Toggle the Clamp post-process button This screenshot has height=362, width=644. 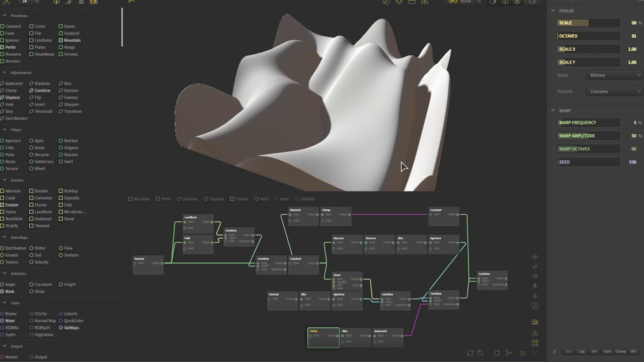tap(620, 351)
